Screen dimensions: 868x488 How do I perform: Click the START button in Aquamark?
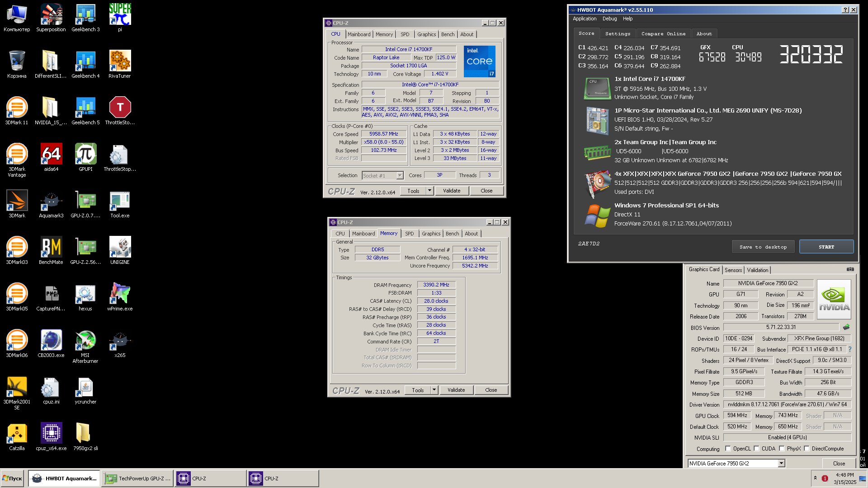point(826,247)
